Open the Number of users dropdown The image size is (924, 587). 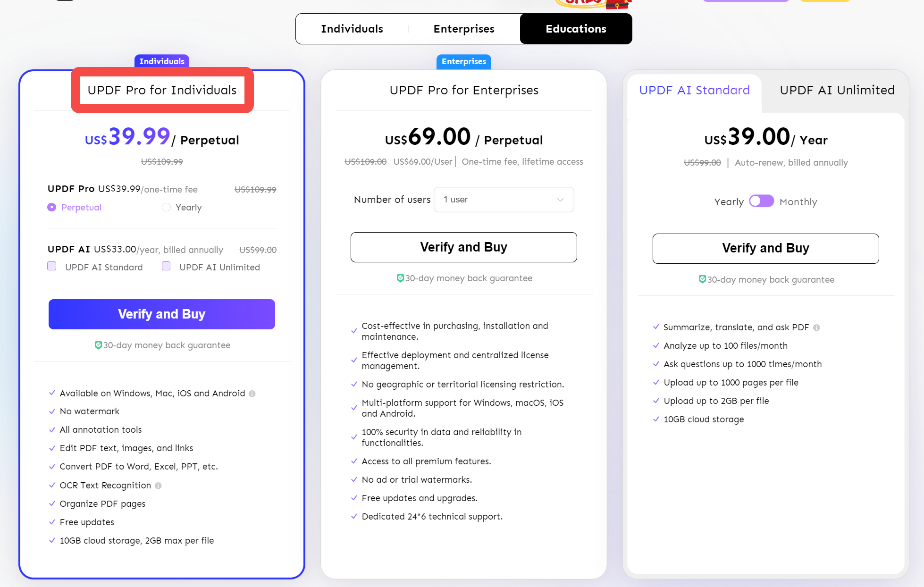point(504,200)
